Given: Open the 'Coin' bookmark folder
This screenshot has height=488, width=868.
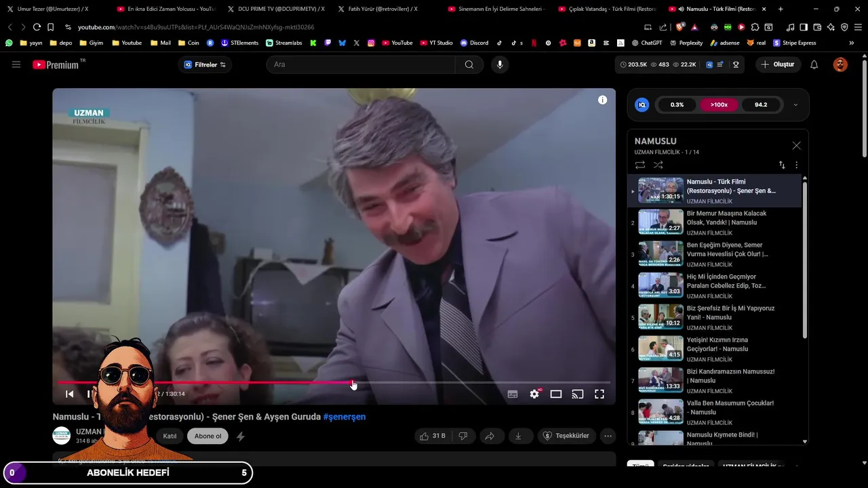Looking at the screenshot, I should pyautogui.click(x=189, y=43).
